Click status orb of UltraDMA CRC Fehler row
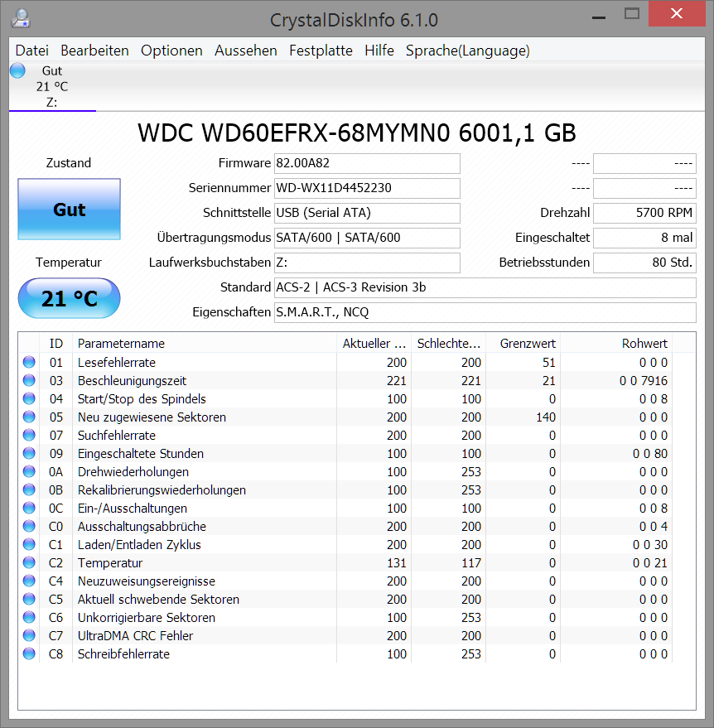 pyautogui.click(x=29, y=635)
